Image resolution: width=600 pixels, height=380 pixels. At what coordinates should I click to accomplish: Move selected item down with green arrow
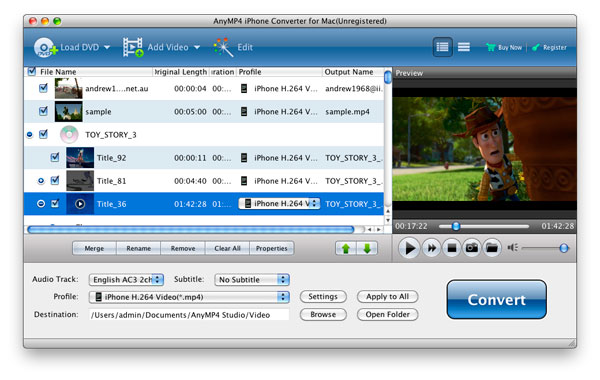[367, 248]
